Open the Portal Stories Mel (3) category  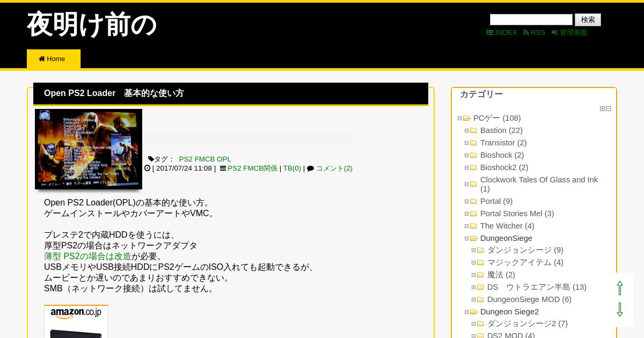click(x=517, y=214)
